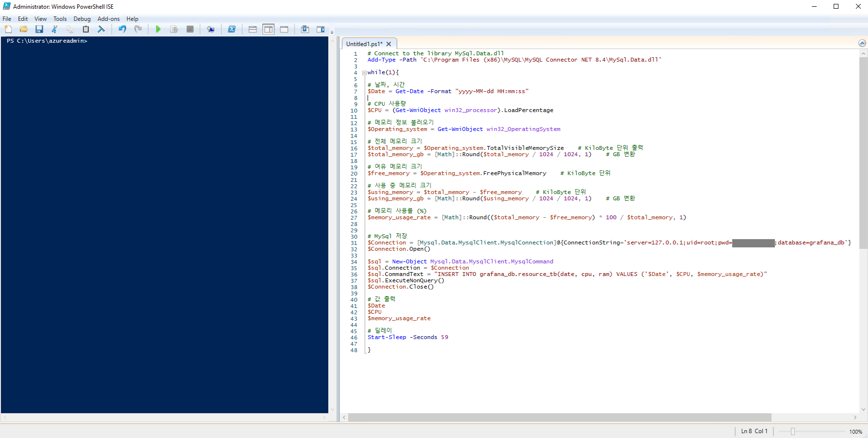868x438 pixels.
Task: Cut selected text with scissors icon
Action: click(55, 30)
